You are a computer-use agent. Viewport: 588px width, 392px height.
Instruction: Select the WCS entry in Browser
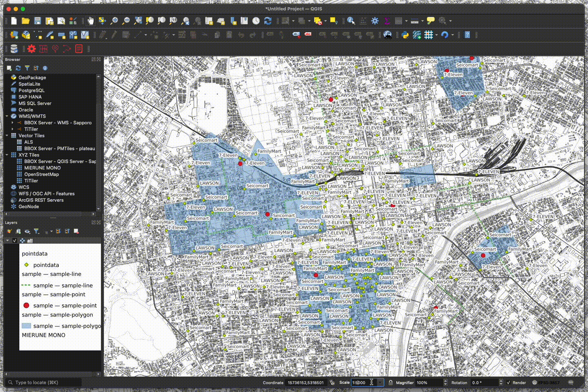(24, 187)
